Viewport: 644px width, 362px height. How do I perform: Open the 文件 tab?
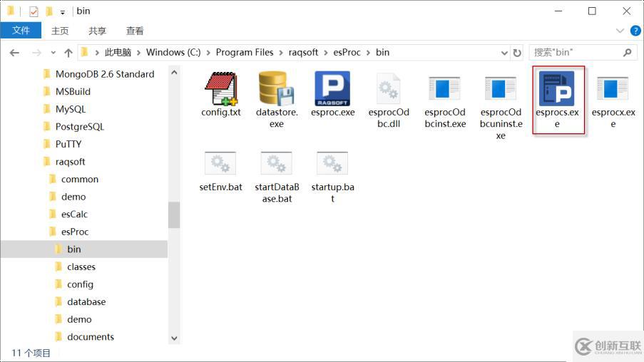21,31
